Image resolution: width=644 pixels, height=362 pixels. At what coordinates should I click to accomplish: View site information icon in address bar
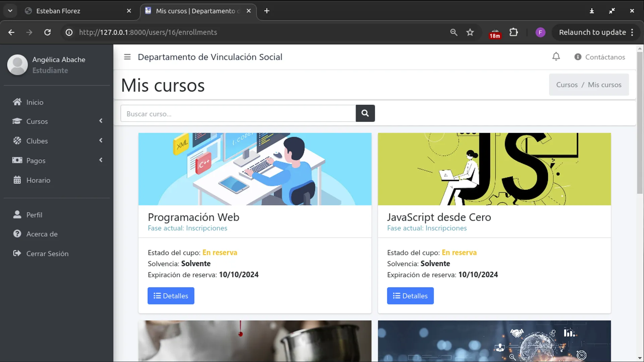pos(69,32)
